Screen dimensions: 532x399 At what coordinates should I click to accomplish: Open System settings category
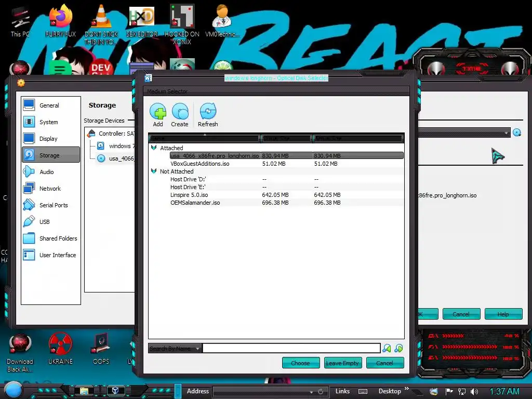tap(51, 122)
